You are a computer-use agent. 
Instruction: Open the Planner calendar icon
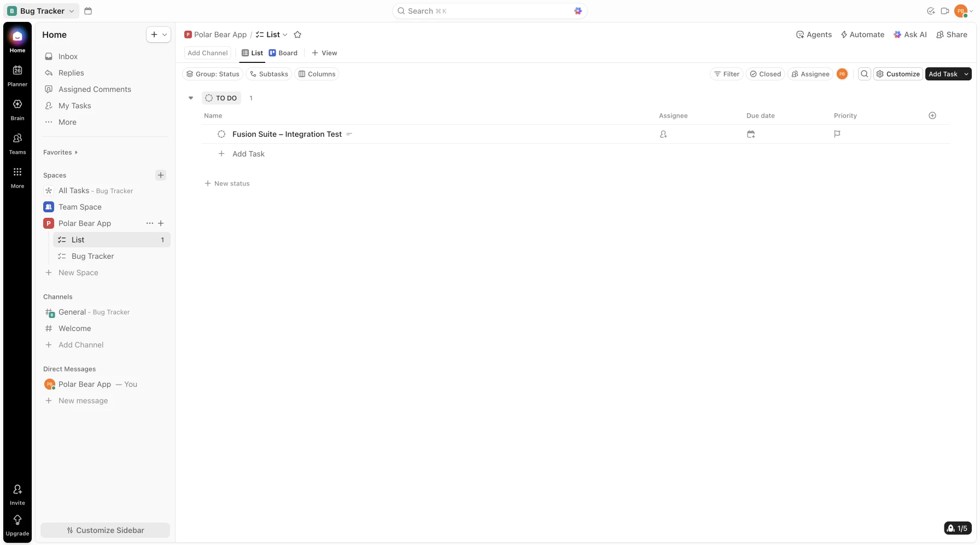tap(17, 71)
